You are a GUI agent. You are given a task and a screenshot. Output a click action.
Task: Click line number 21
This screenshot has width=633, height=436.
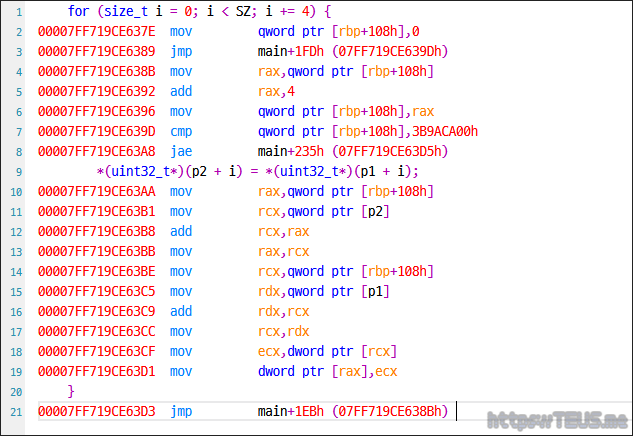[x=16, y=412]
